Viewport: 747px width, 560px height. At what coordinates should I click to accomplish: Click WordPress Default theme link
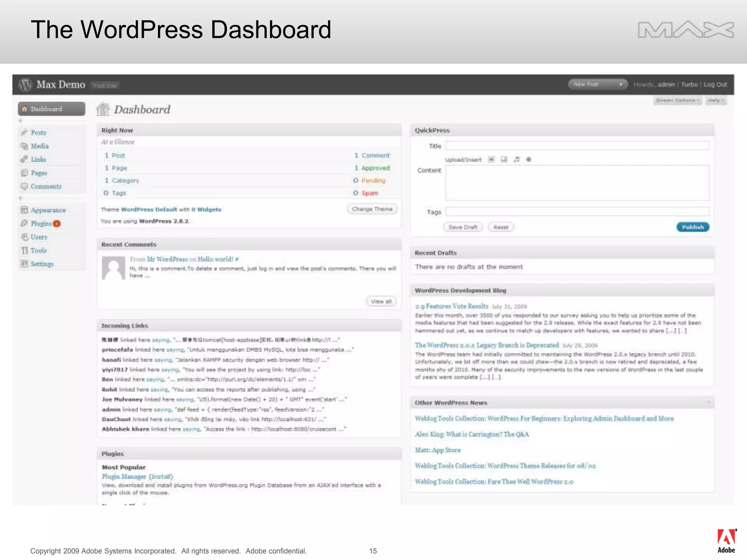point(149,209)
